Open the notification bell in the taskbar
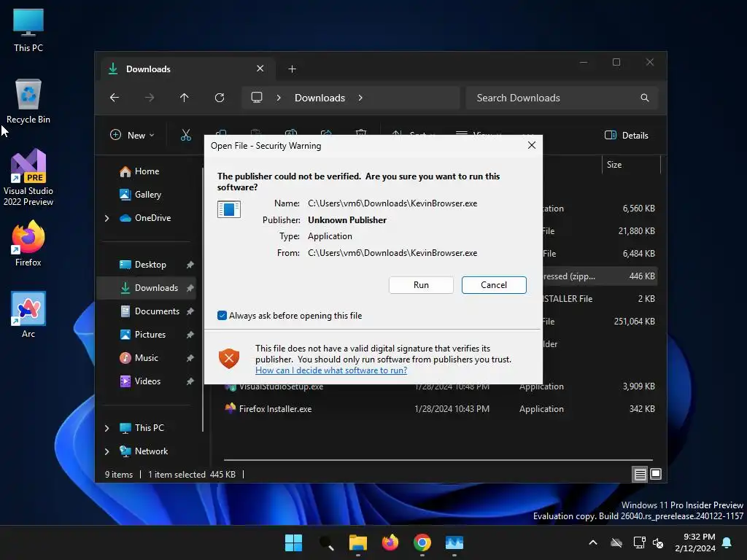The width and height of the screenshot is (747, 560). [727, 542]
